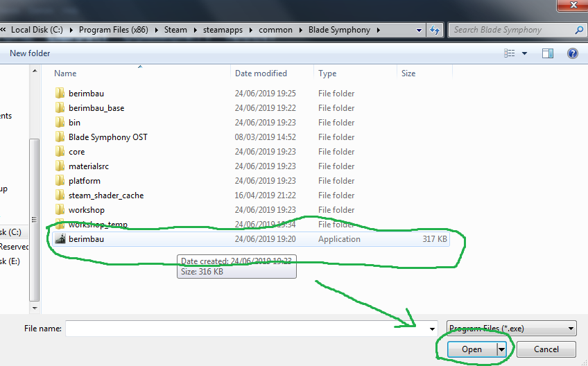
Task: Select (E:) drive in navigation pane
Action: click(10, 261)
